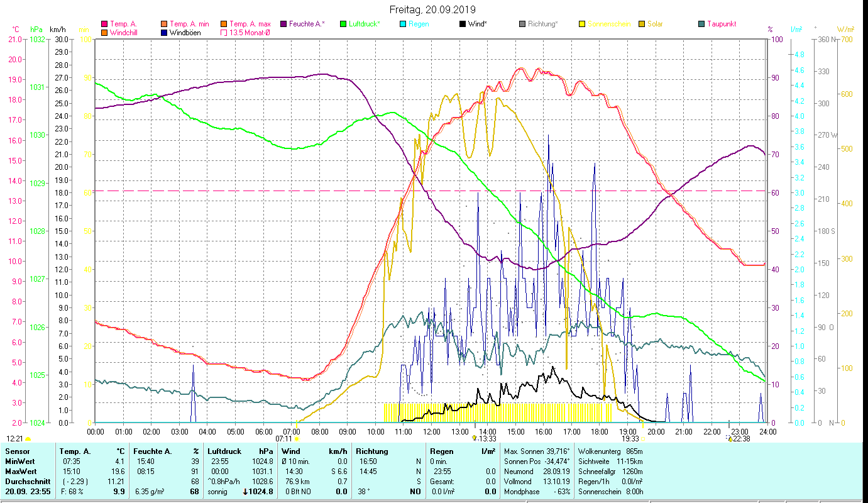Click the Taupunkt legend label
Image resolution: width=868 pixels, height=503 pixels.
[721, 24]
